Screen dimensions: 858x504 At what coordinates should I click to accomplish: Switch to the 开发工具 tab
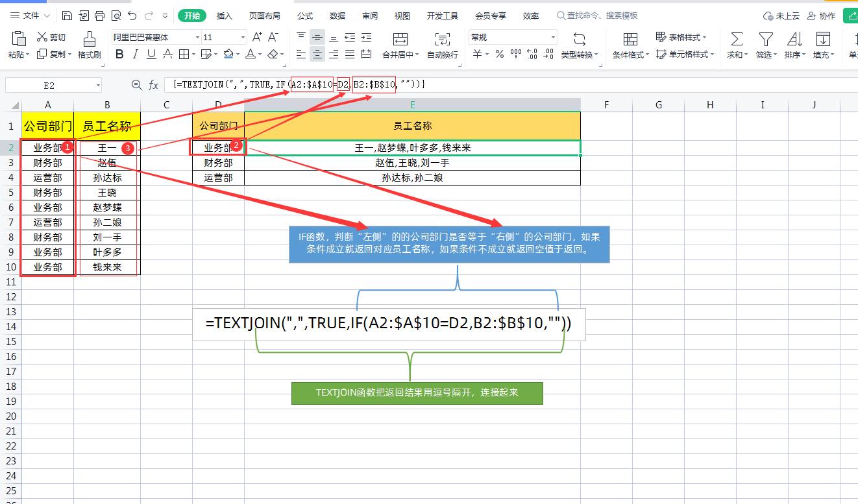click(x=443, y=16)
